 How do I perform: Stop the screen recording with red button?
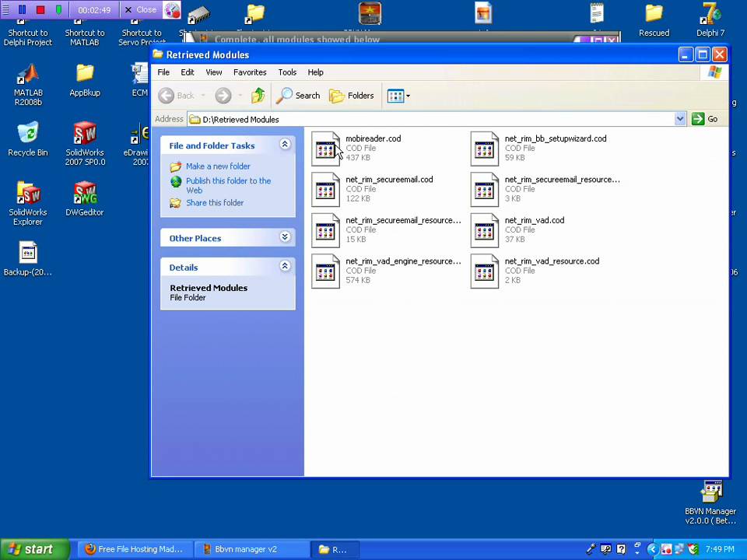[x=40, y=9]
